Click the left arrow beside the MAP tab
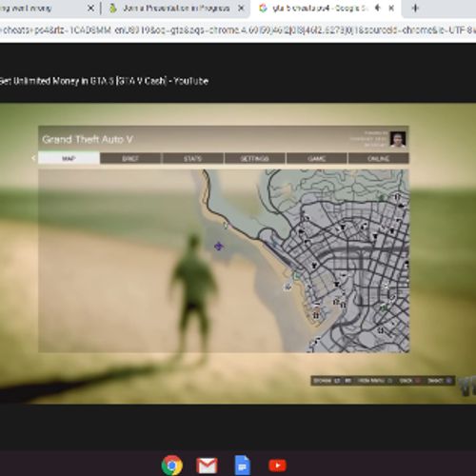476x476 pixels. tap(33, 158)
